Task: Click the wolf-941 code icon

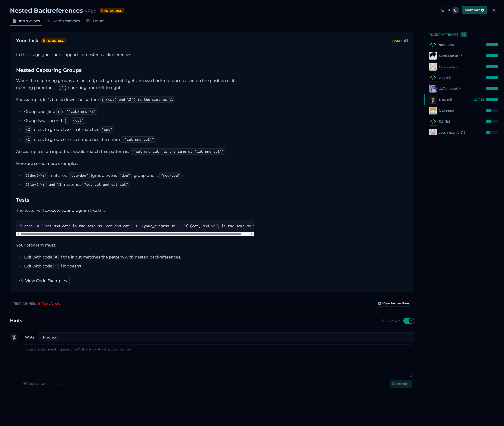Action: (x=433, y=78)
